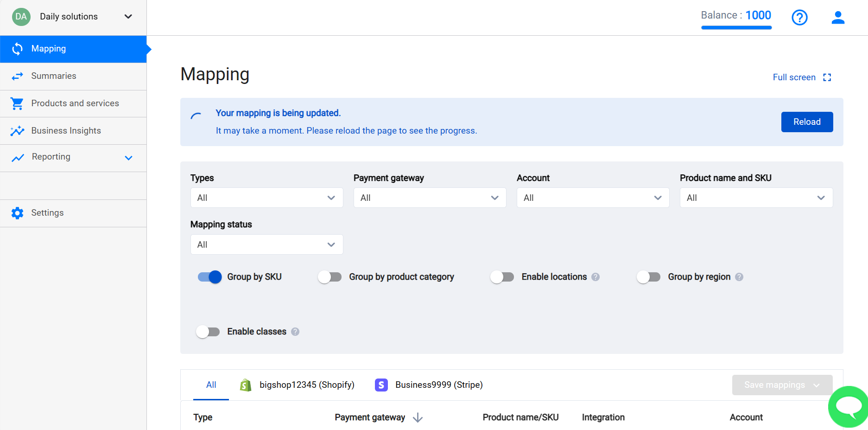
Task: Switch to the Business9999 (Stripe) tab
Action: [438, 385]
